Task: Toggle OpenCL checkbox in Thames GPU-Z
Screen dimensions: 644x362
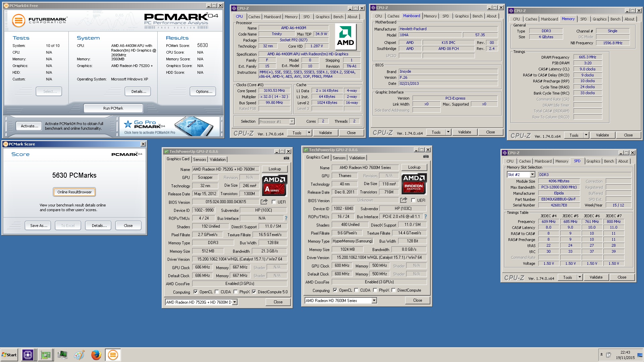Action: pyautogui.click(x=335, y=290)
